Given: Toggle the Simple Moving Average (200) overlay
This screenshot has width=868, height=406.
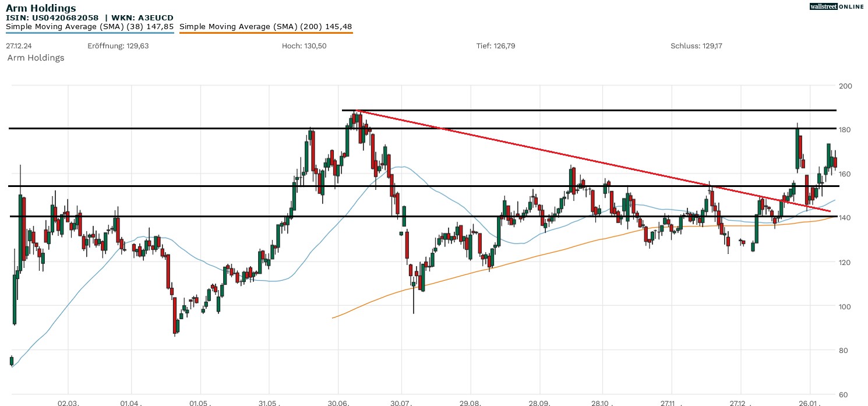Looking at the screenshot, I should coord(266,26).
